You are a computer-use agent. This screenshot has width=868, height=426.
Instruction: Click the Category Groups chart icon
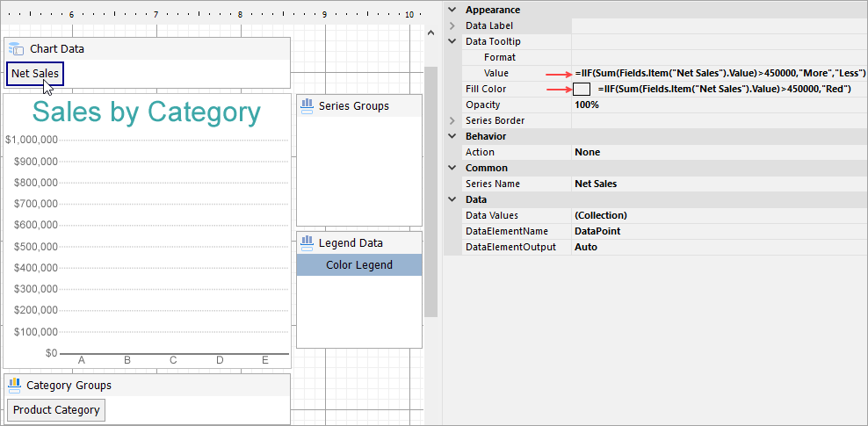click(x=14, y=385)
